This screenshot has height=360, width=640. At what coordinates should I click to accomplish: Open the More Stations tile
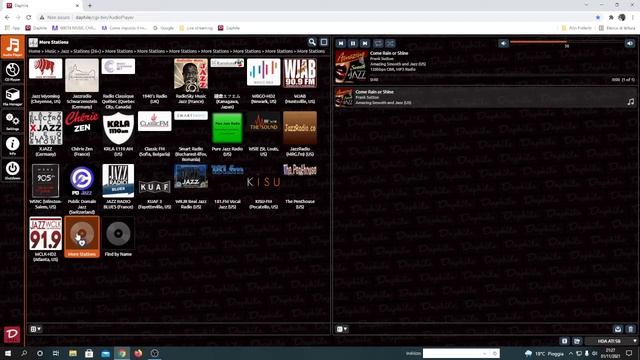[x=82, y=237]
